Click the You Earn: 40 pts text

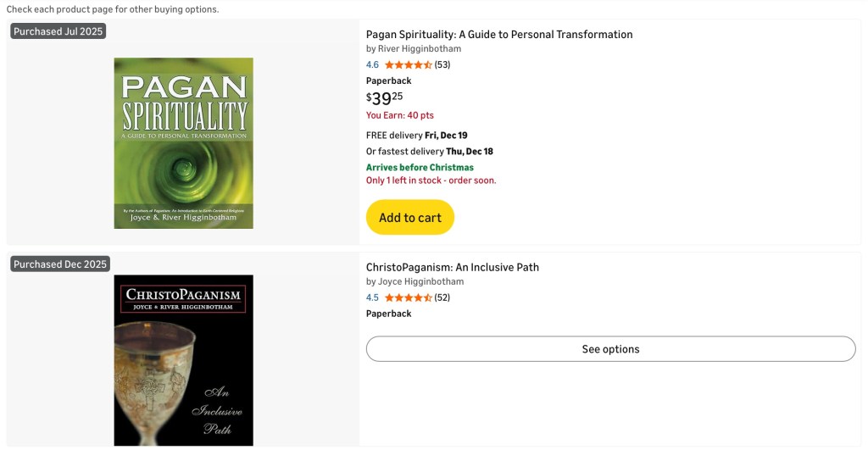point(399,115)
